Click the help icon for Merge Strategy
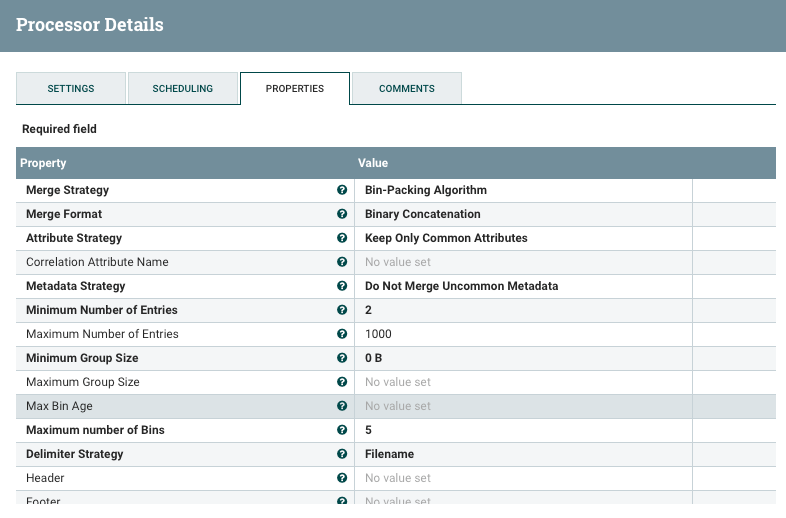786x518 pixels. 342,190
